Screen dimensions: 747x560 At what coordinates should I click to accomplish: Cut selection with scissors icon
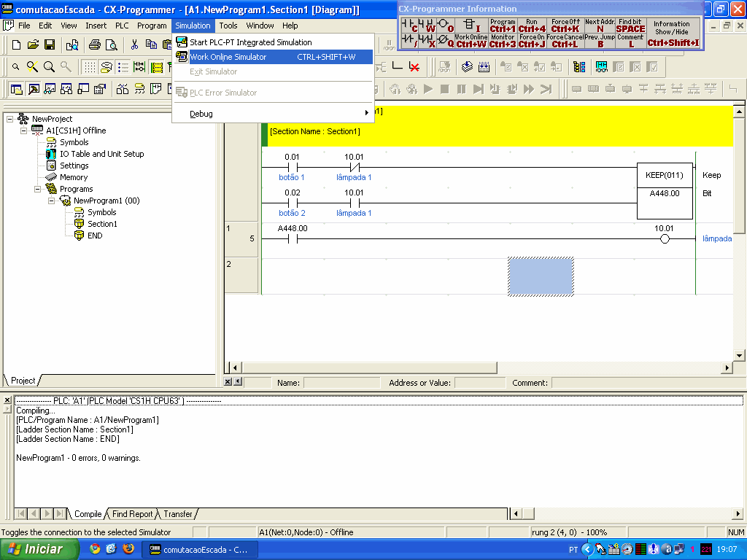click(134, 44)
